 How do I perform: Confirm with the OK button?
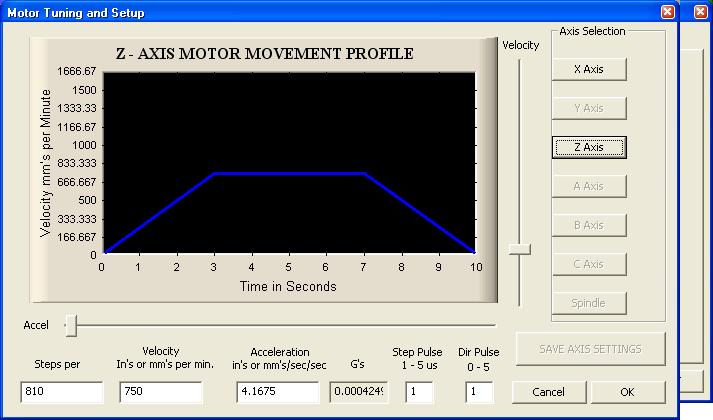point(627,392)
